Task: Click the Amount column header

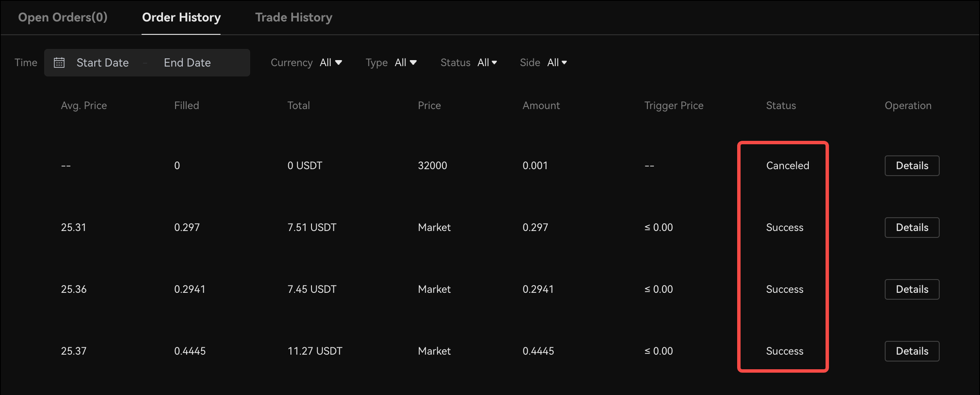Action: [541, 106]
